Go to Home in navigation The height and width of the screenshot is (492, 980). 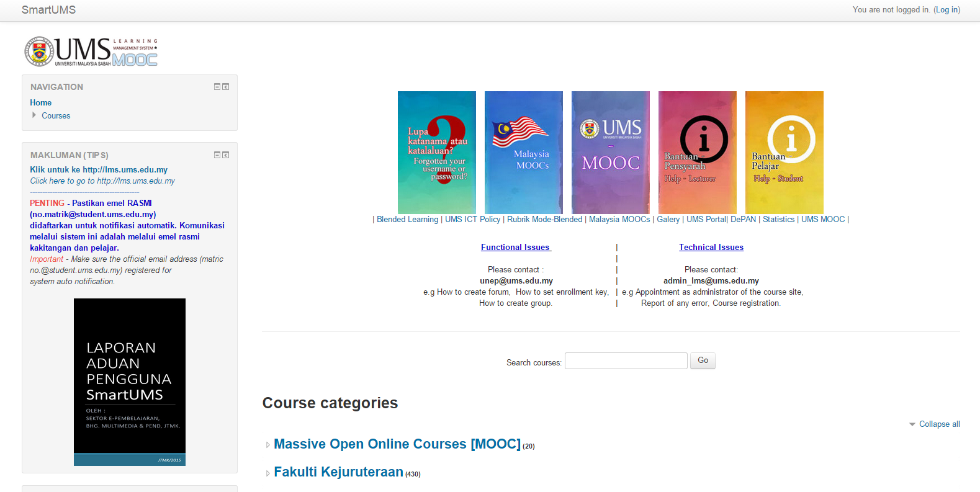click(41, 103)
